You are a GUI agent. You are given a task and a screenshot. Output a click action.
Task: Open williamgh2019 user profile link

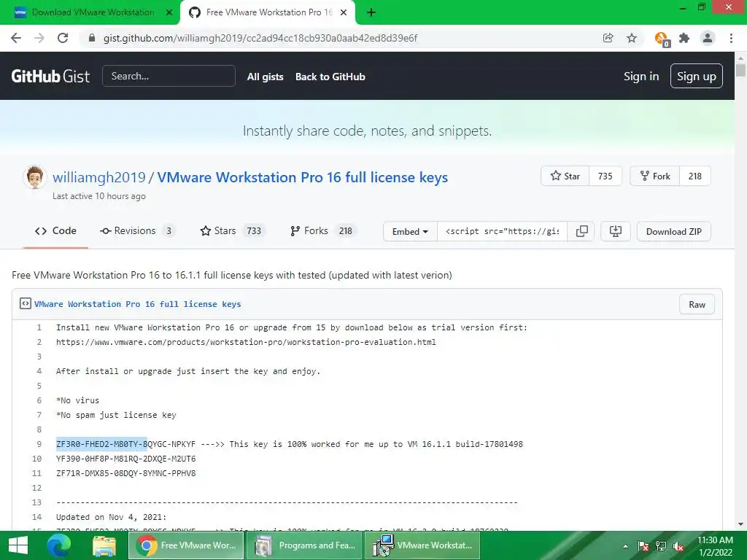(99, 177)
